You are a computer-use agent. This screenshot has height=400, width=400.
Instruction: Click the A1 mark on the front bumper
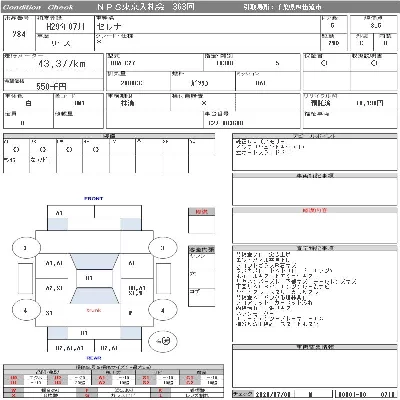(x=60, y=213)
